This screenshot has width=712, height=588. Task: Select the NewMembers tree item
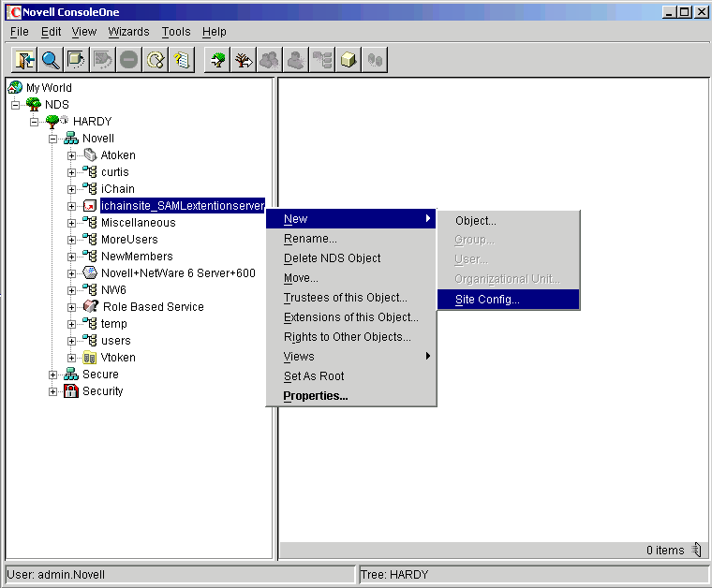click(137, 256)
